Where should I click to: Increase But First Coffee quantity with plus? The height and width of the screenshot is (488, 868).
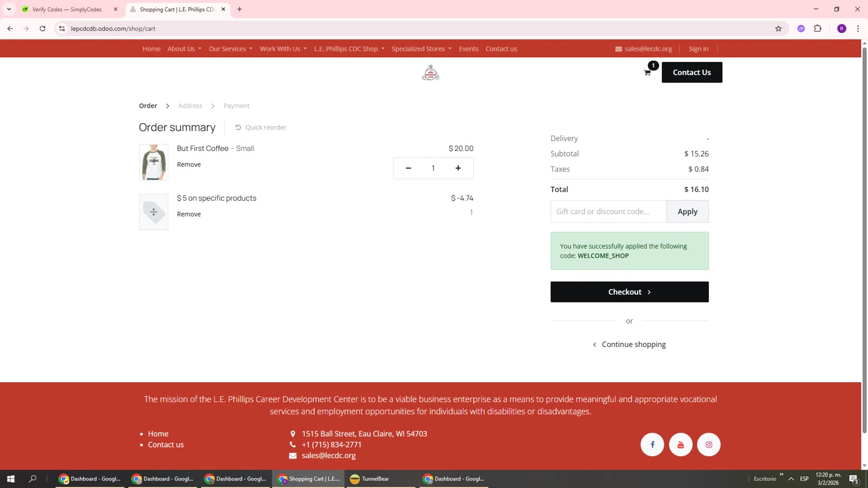[458, 168]
